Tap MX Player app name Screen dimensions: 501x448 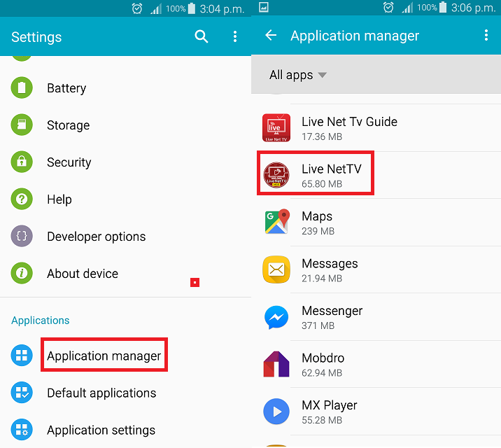point(330,405)
